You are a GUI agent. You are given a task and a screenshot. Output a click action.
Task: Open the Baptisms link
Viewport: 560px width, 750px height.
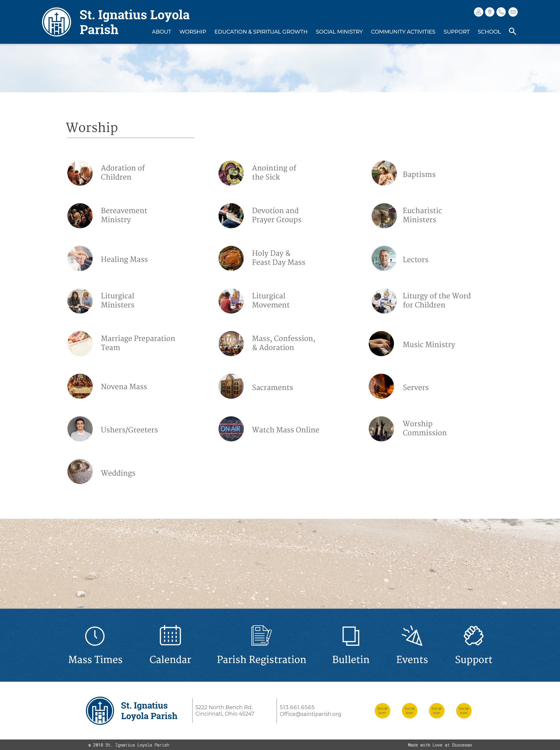tap(419, 174)
